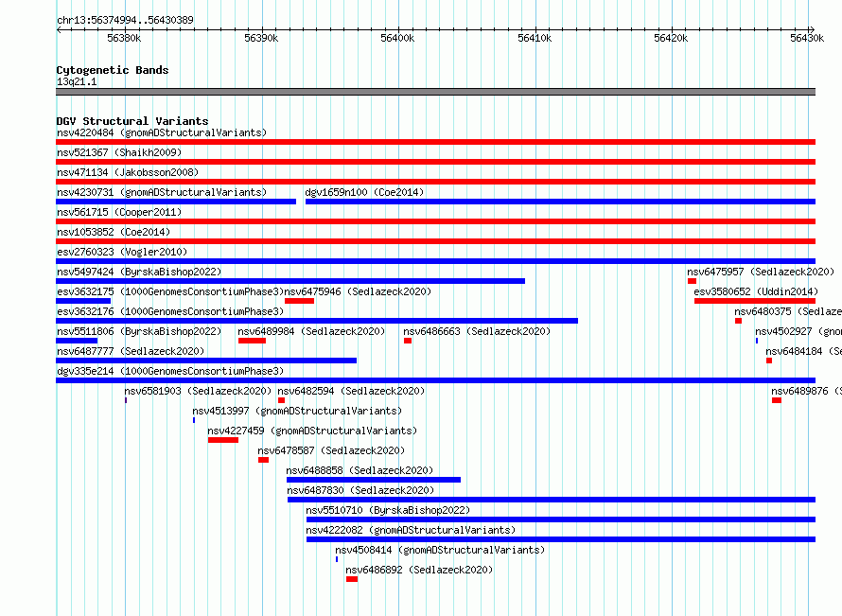Click the small red marker of nsv6486663

click(408, 341)
